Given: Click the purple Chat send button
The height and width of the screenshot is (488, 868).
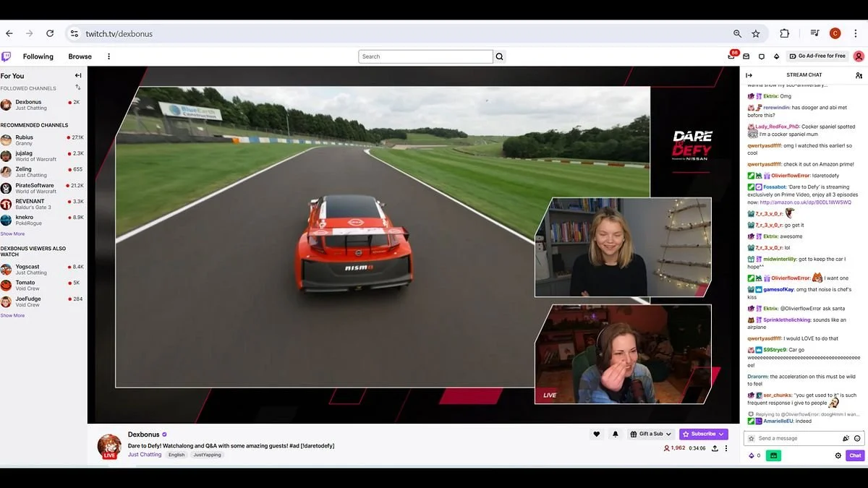Looking at the screenshot, I should [855, 455].
